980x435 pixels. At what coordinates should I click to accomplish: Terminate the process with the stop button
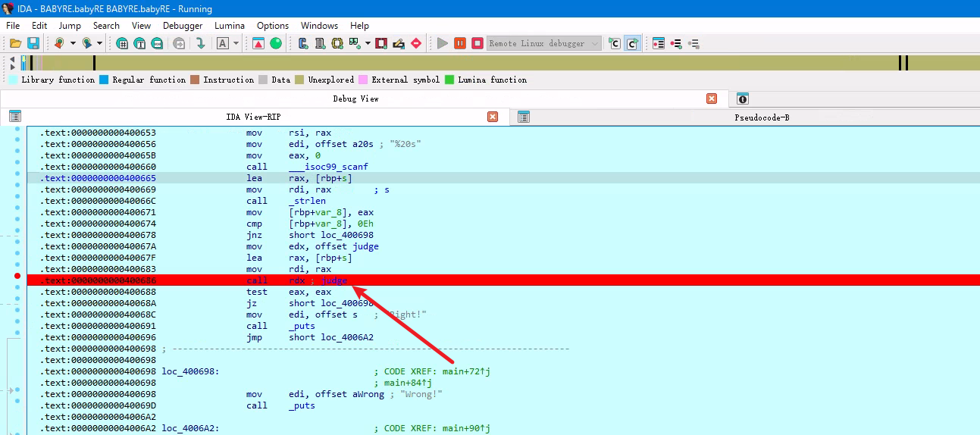[477, 43]
